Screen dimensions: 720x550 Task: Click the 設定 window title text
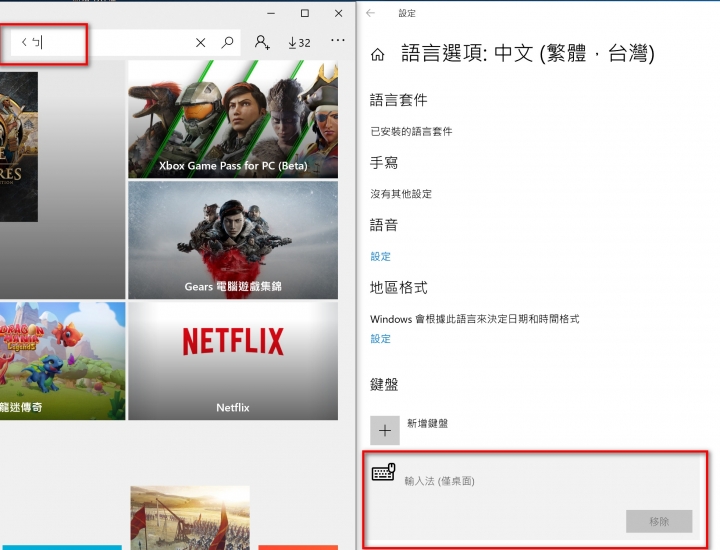[407, 13]
